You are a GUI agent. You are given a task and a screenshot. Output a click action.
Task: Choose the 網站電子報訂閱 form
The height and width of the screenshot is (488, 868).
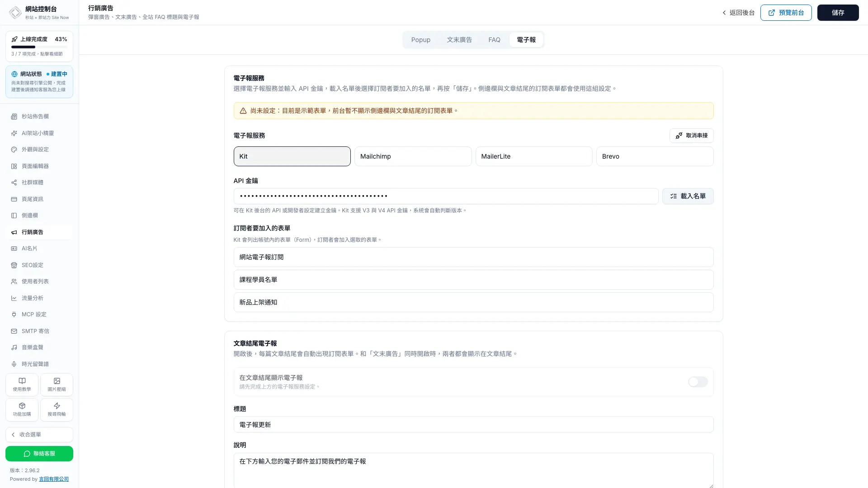pyautogui.click(x=473, y=257)
